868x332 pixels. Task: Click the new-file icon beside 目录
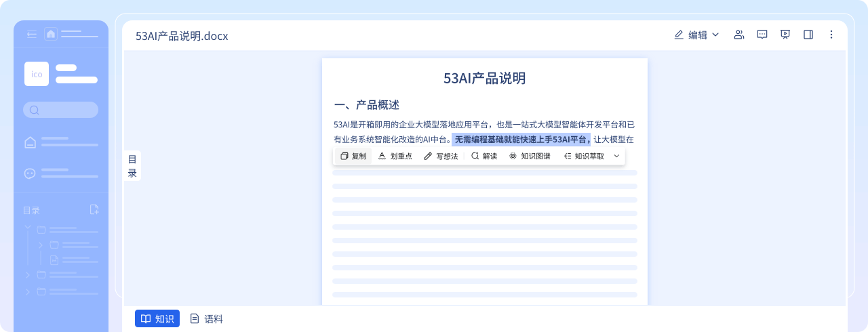coord(94,209)
